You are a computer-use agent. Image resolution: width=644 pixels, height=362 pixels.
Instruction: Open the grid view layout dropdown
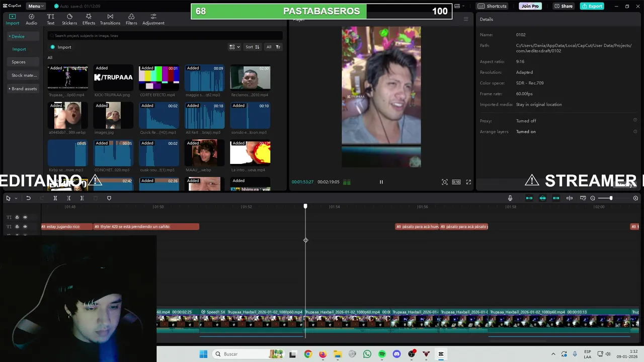coord(234,47)
